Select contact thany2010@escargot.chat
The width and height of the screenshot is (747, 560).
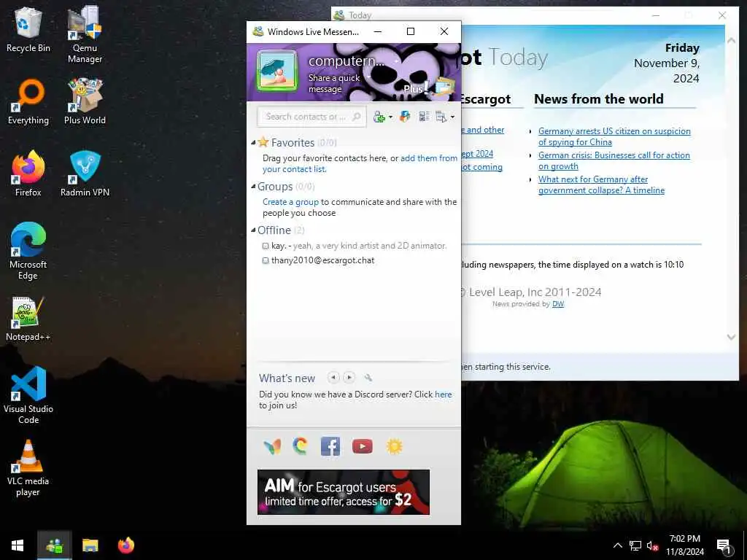click(322, 260)
